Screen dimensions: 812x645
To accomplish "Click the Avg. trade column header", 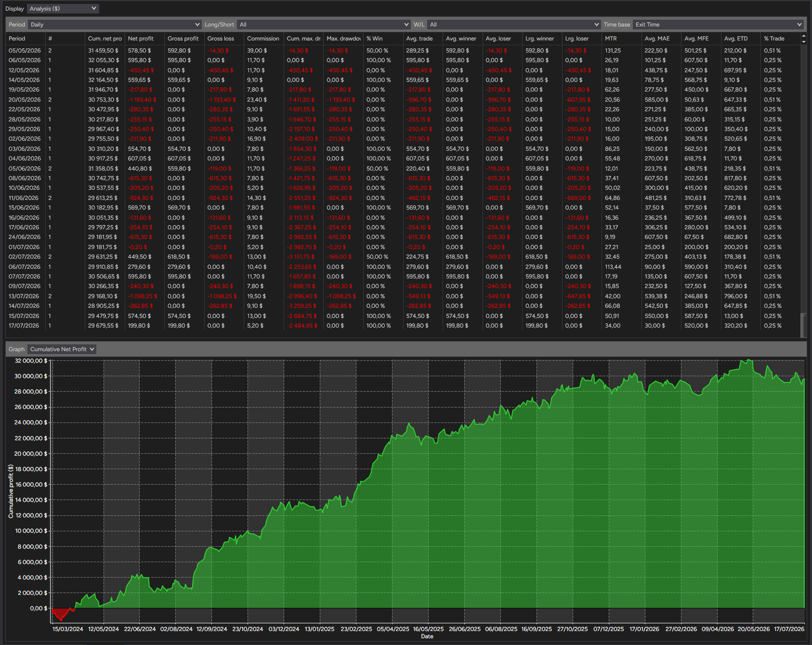I will click(x=422, y=39).
